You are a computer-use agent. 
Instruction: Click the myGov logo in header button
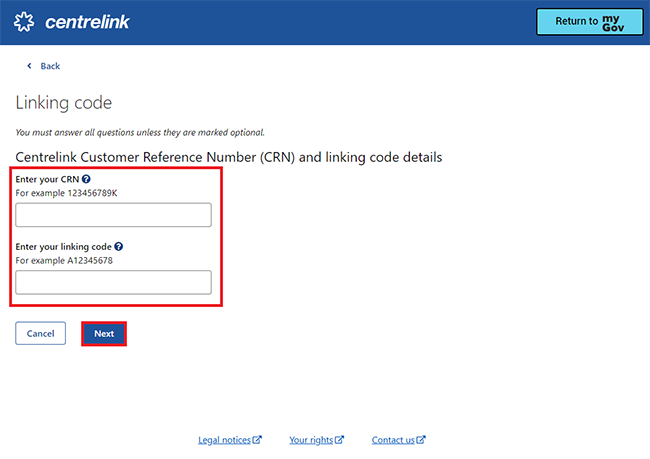pyautogui.click(x=612, y=22)
